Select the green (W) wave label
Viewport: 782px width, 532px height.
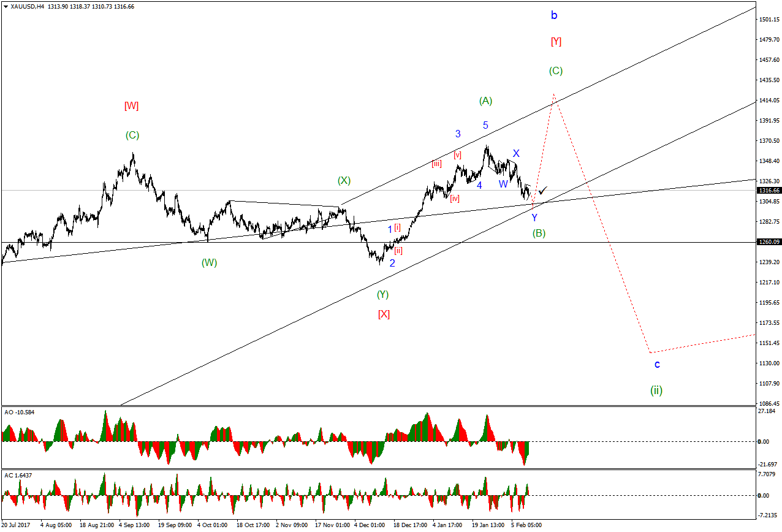pos(209,263)
